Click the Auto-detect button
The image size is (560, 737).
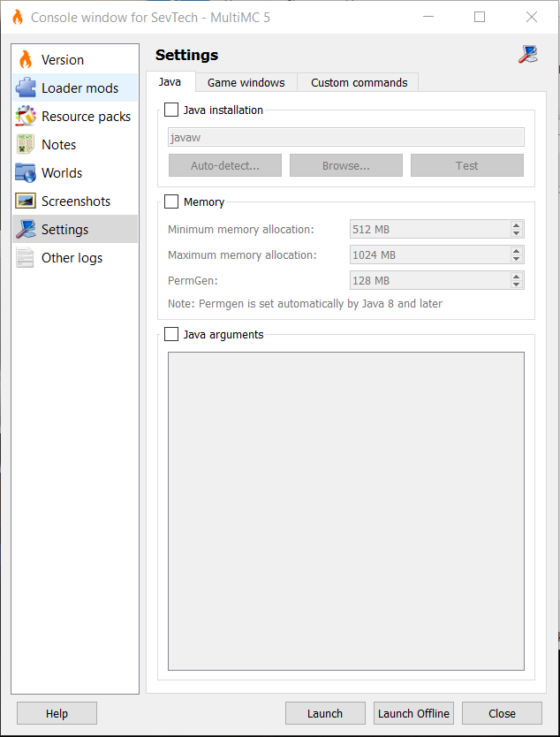click(x=225, y=165)
